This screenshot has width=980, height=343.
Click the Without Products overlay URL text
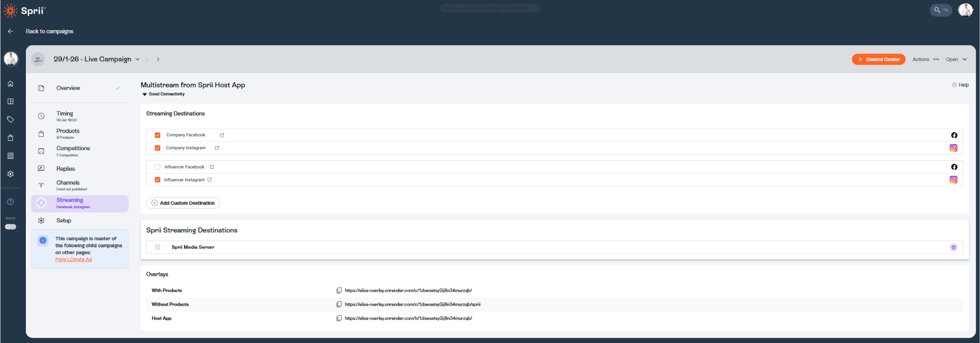[x=412, y=304]
